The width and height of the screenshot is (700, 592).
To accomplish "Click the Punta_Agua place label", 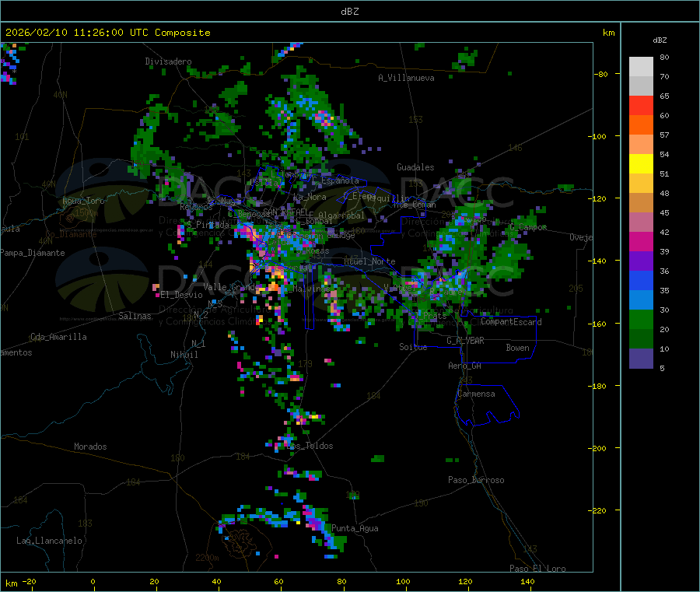I will coord(355,528).
